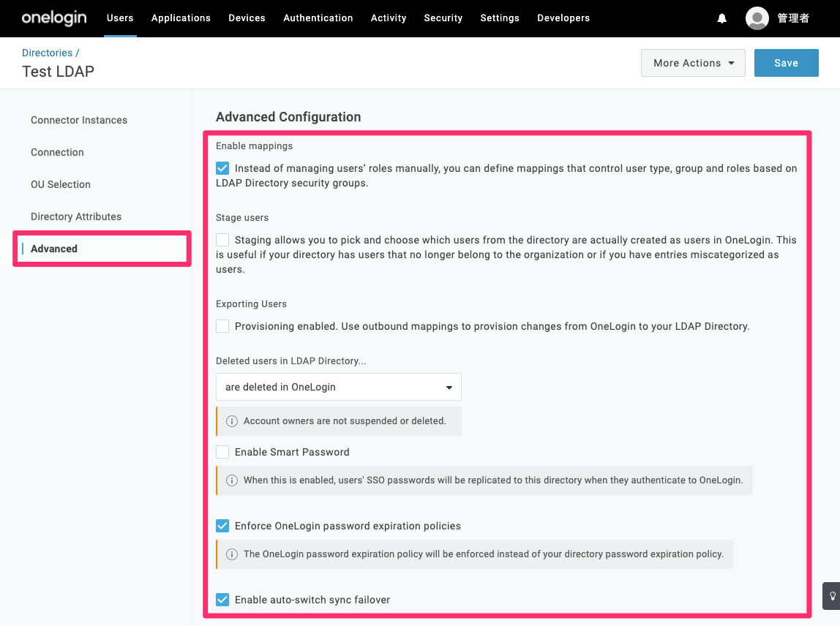Click the Test LDAP page title
The height and width of the screenshot is (626, 840).
pyautogui.click(x=58, y=71)
